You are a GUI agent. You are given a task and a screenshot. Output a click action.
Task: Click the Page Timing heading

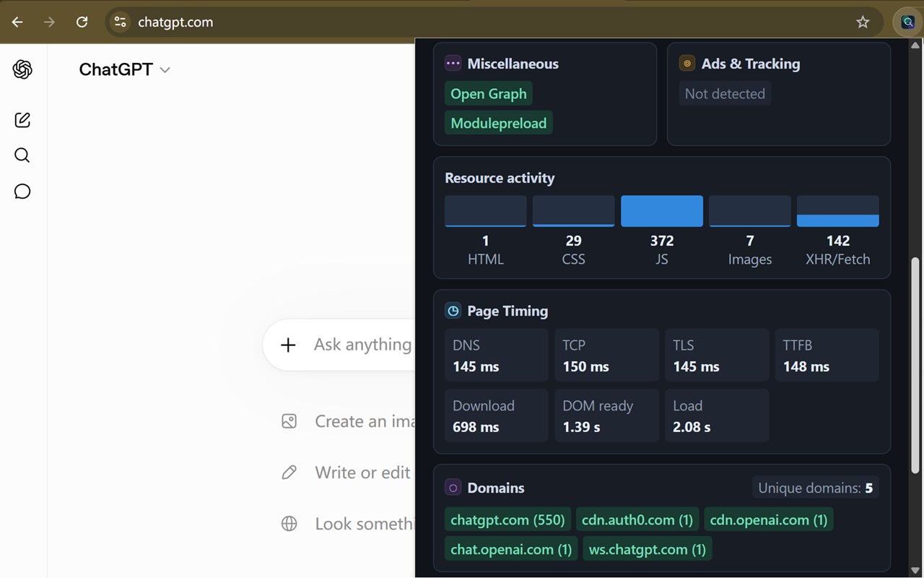pos(507,311)
